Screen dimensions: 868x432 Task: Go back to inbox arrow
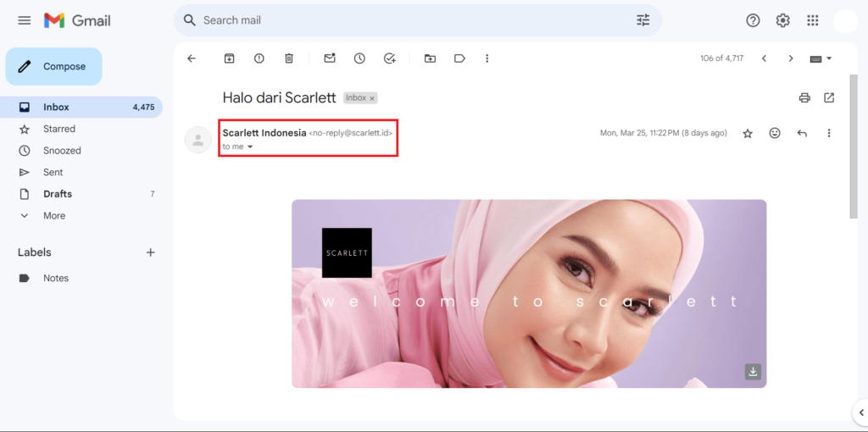tap(192, 58)
